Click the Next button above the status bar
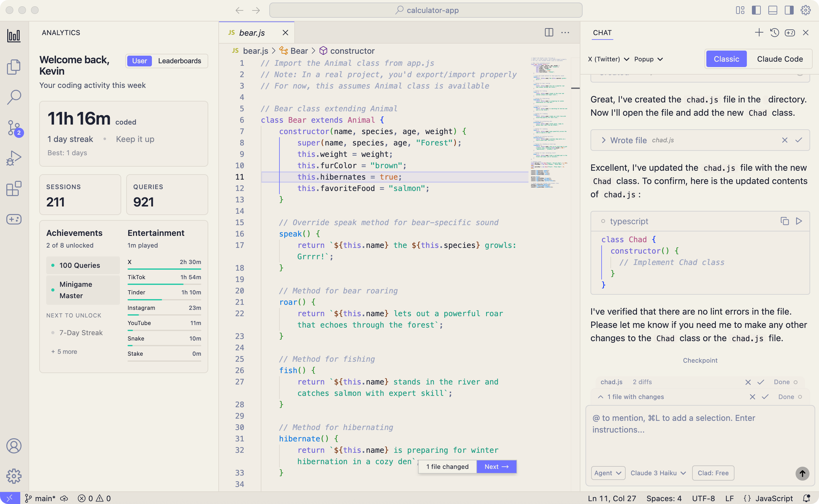Image resolution: width=819 pixels, height=504 pixels. point(496,466)
